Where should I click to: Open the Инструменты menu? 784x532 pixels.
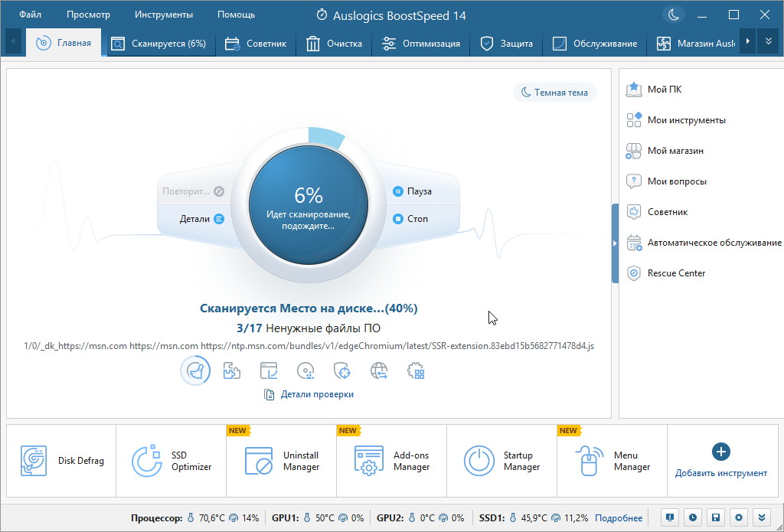pos(164,15)
